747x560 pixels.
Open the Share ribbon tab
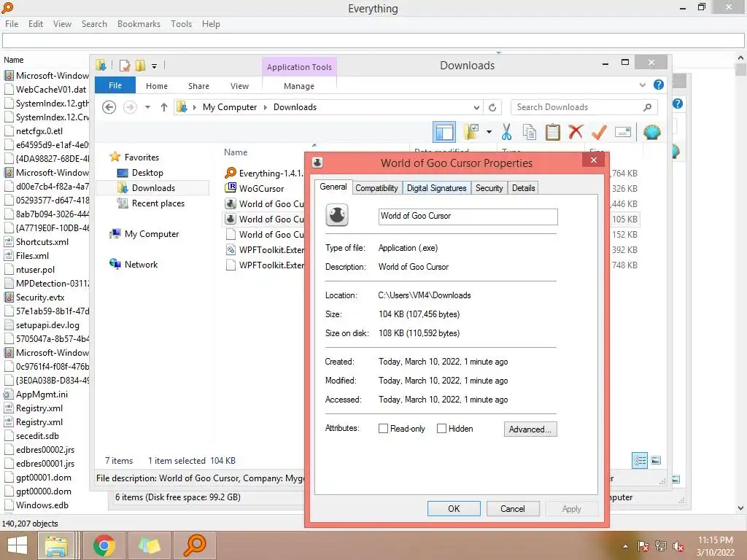[x=198, y=86]
